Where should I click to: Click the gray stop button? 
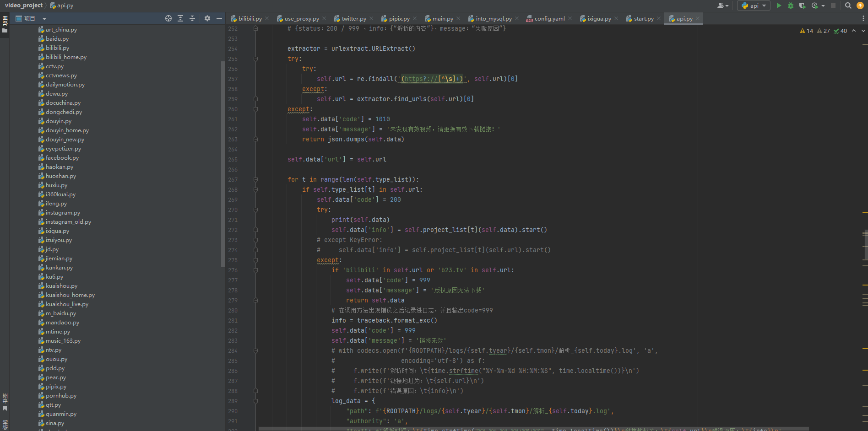[x=833, y=5]
